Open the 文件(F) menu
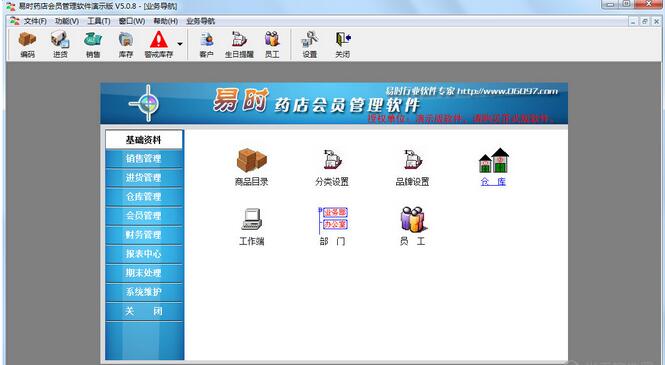This screenshot has width=665, height=365. (x=35, y=21)
